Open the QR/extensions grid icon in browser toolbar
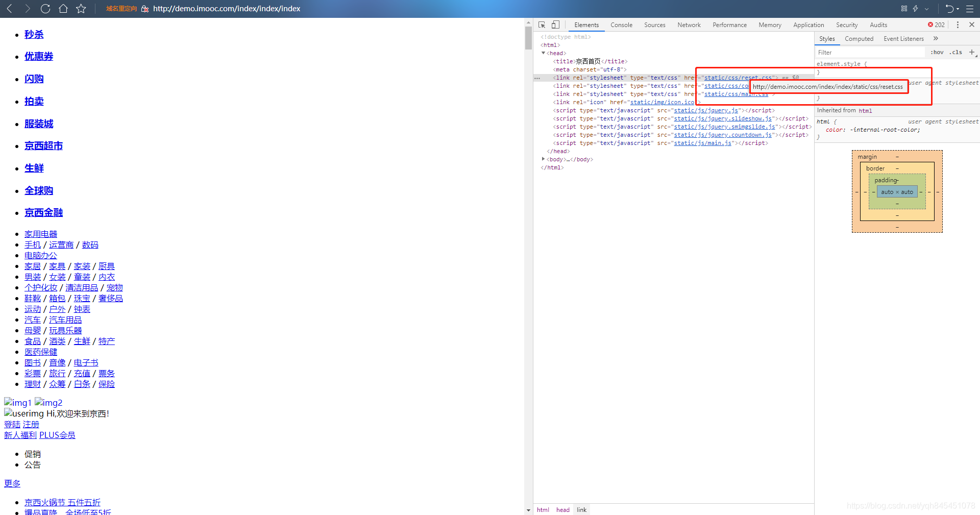980x515 pixels. coord(904,9)
